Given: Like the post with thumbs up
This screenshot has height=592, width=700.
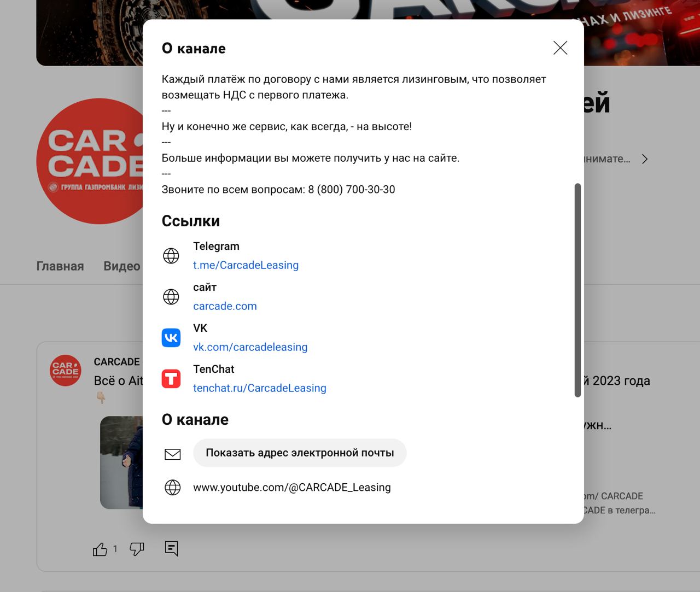Looking at the screenshot, I should [x=100, y=549].
